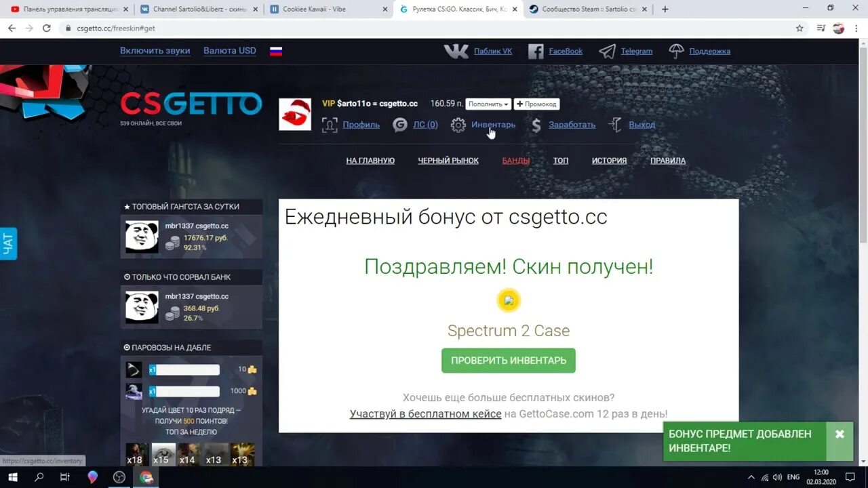Click the Инвентарь link
868x488 pixels.
coord(494,125)
